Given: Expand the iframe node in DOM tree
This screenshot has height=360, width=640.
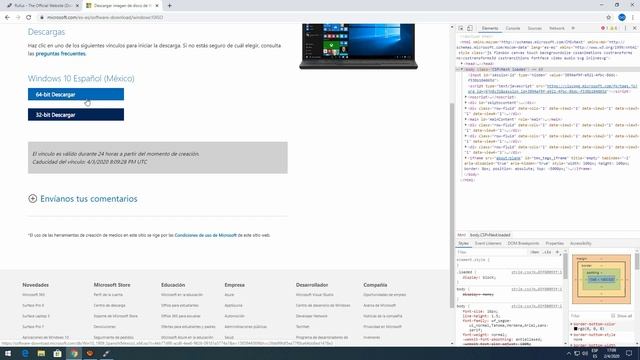Looking at the screenshot, I should click(x=466, y=158).
